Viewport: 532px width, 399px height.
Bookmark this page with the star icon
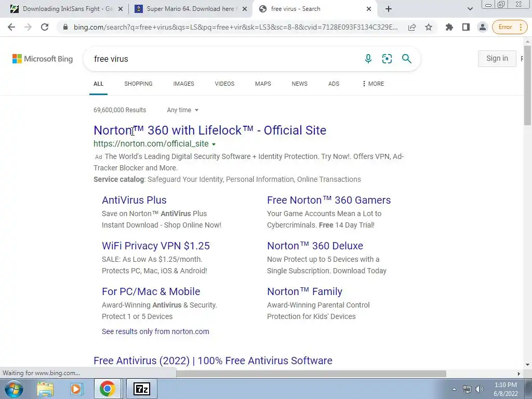pos(429,27)
